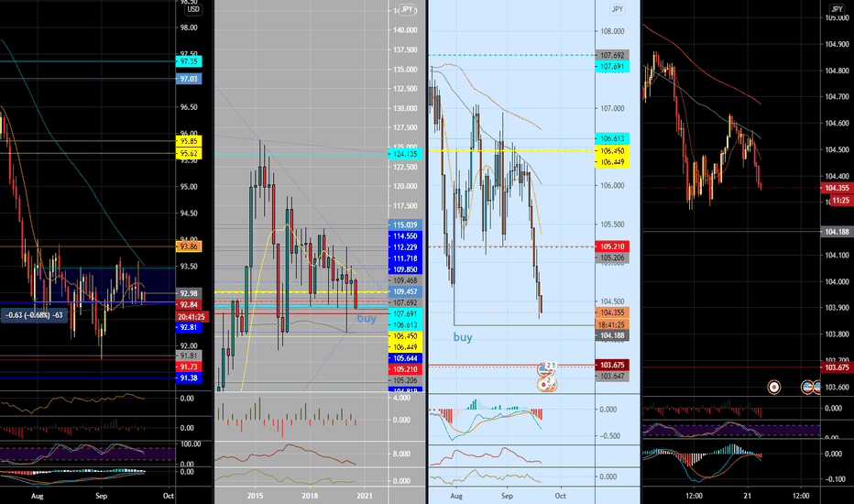Select the -0.63 (-0.68%) -63 measurement label

coord(34,315)
